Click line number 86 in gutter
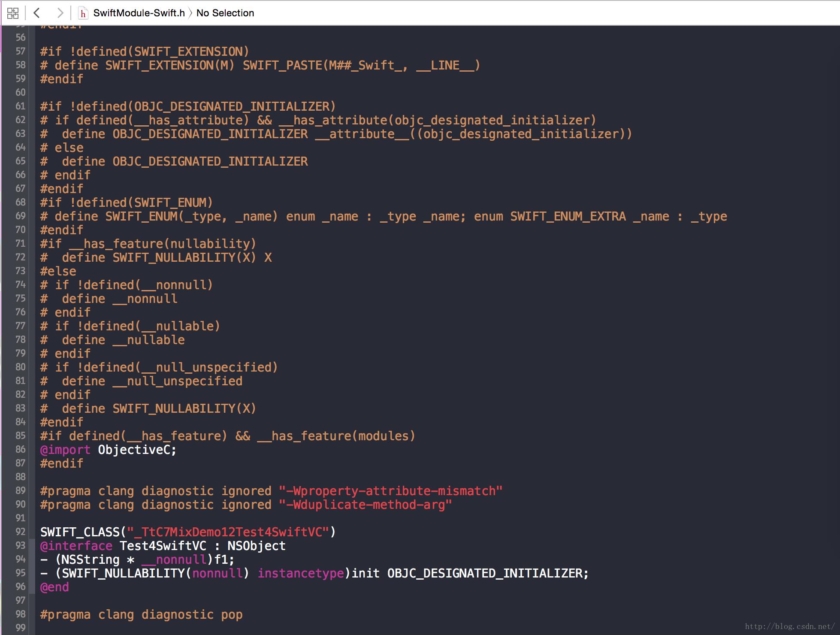The height and width of the screenshot is (635, 840). tap(21, 450)
